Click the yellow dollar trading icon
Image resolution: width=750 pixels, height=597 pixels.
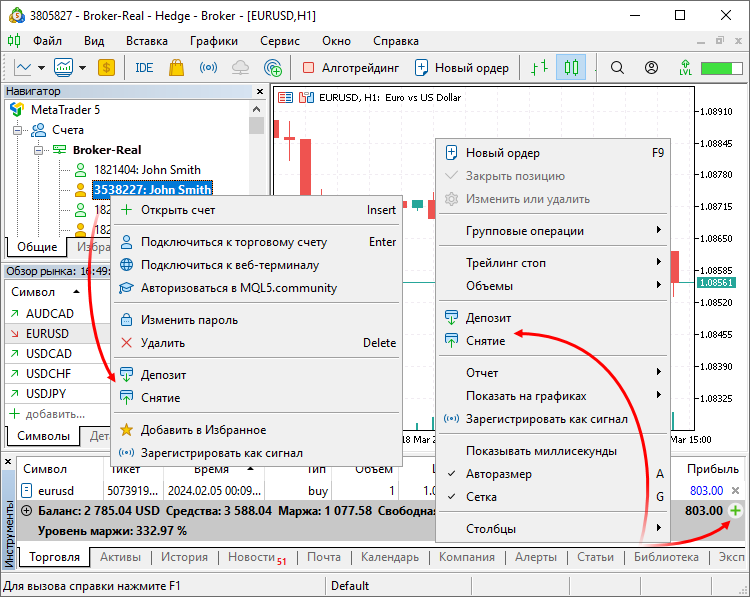(x=106, y=67)
